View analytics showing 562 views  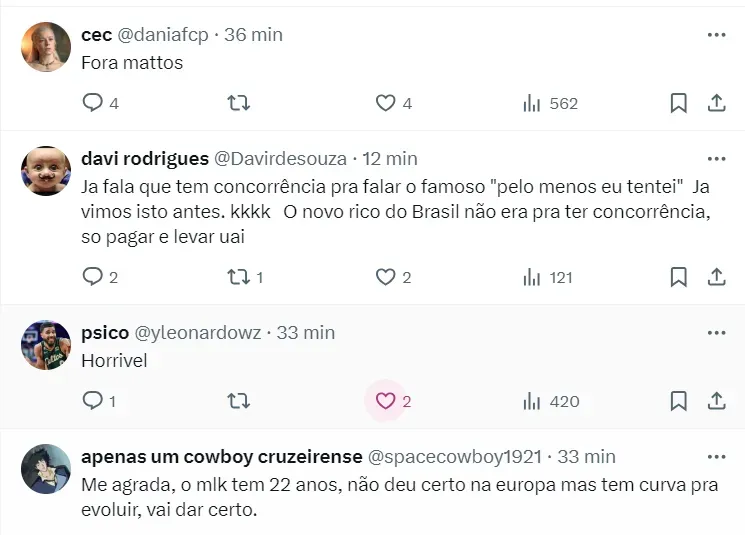point(550,103)
